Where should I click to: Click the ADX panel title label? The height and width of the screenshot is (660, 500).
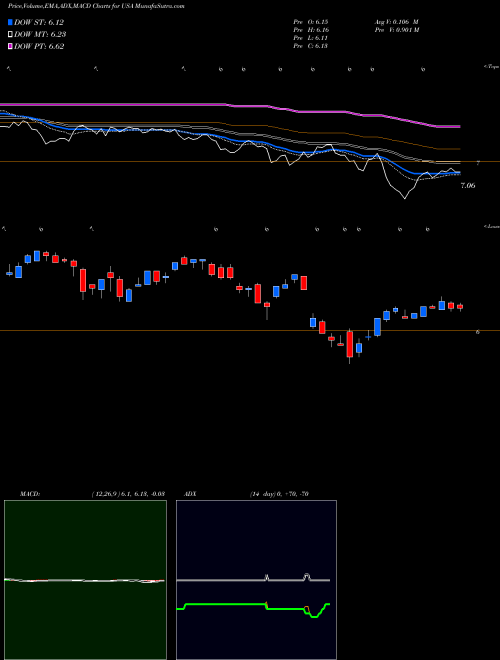coord(191,494)
